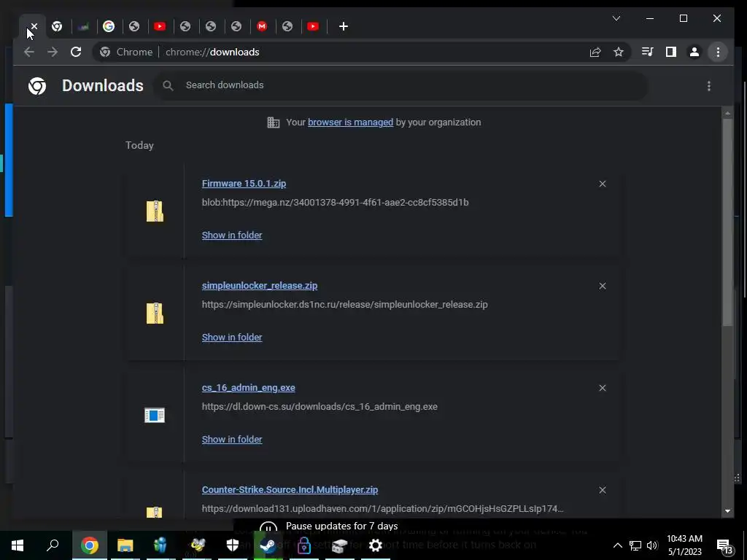Click the scrollbar down arrow
The image size is (747, 560).
[x=727, y=511]
